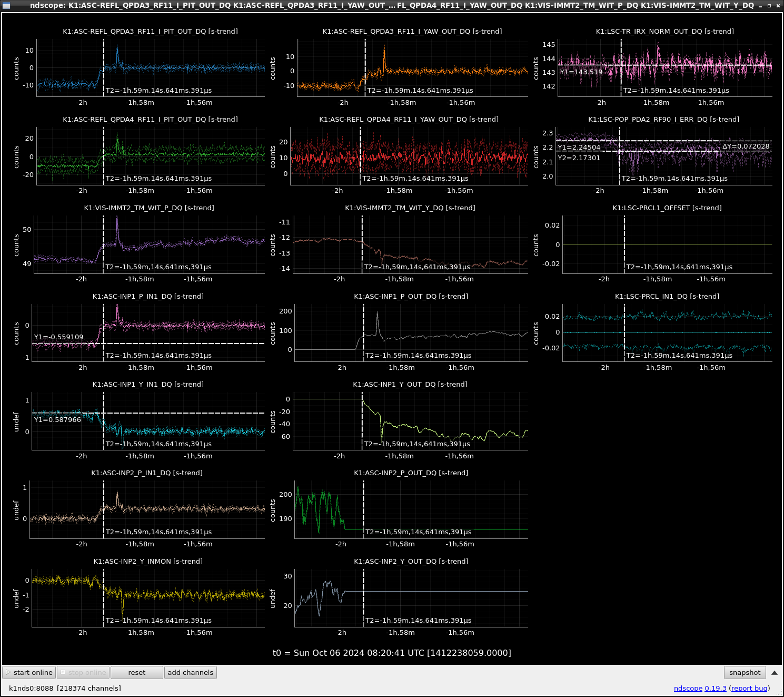Expand the control panel with the arrow
Image resolution: width=784 pixels, height=697 pixels.
(775, 673)
